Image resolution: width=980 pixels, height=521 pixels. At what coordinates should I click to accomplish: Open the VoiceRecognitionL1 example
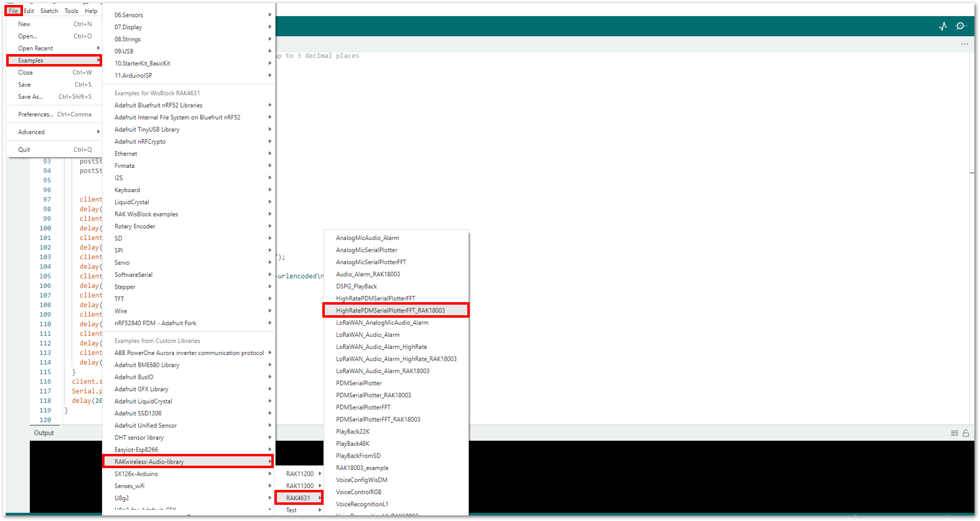(x=396, y=504)
